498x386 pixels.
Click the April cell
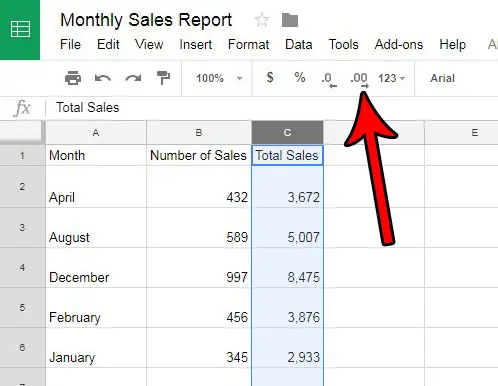tap(96, 187)
